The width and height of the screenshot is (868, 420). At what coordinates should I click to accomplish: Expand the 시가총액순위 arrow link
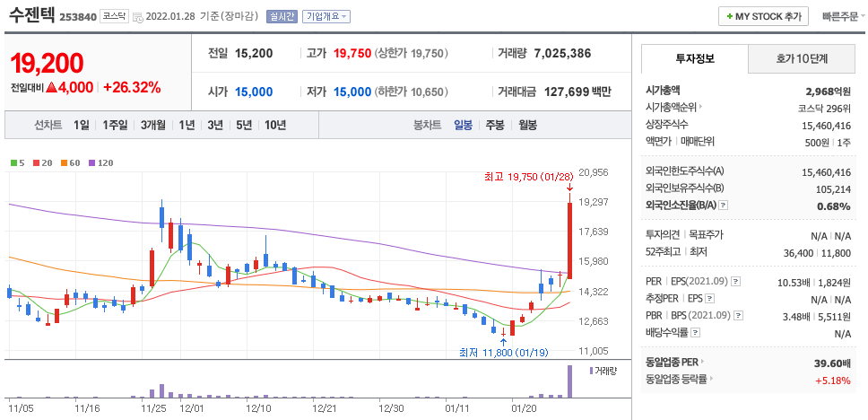675,108
